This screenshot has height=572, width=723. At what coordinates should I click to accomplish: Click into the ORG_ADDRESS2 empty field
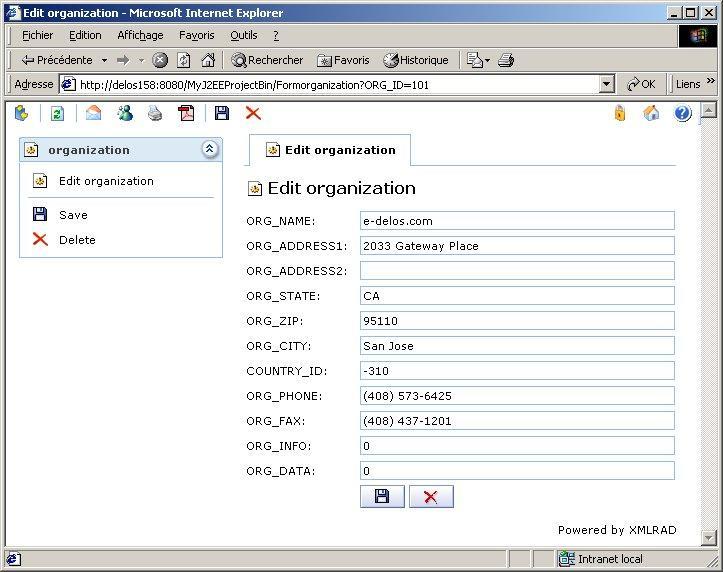517,271
